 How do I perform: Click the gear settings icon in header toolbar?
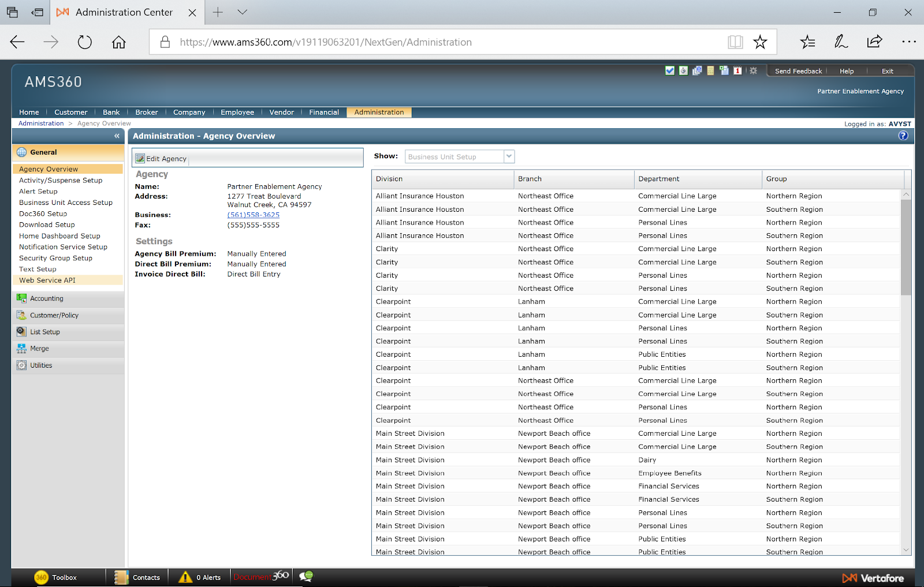click(x=753, y=70)
